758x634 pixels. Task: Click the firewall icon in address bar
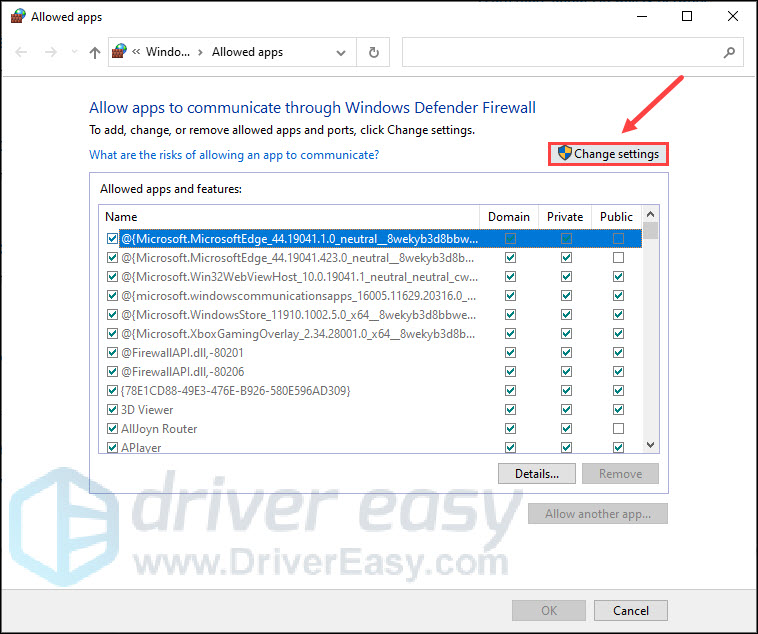point(119,51)
